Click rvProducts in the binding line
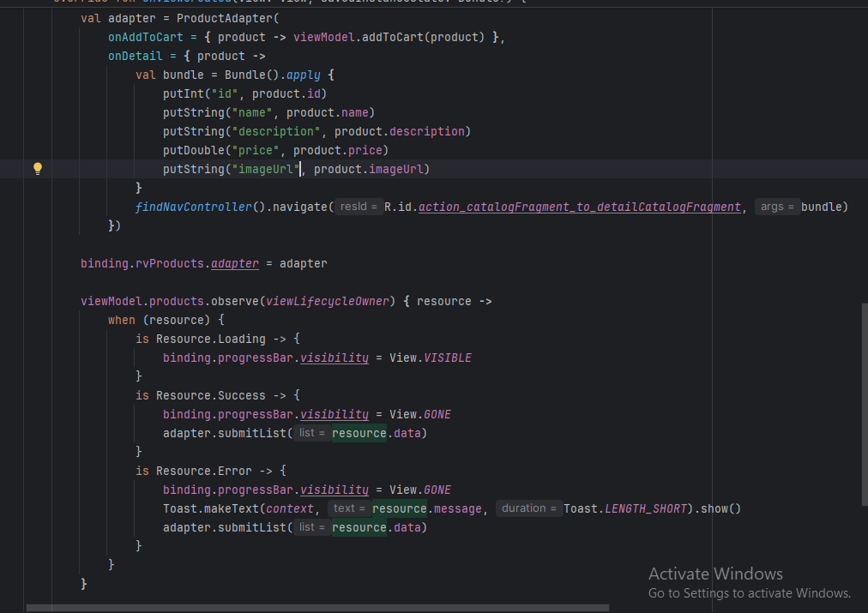Screen dimensions: 868x613 [170, 263]
